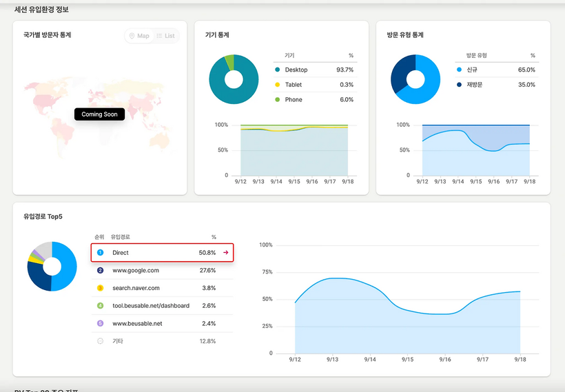Click rank 1 badge icon for Direct

pyautogui.click(x=100, y=253)
